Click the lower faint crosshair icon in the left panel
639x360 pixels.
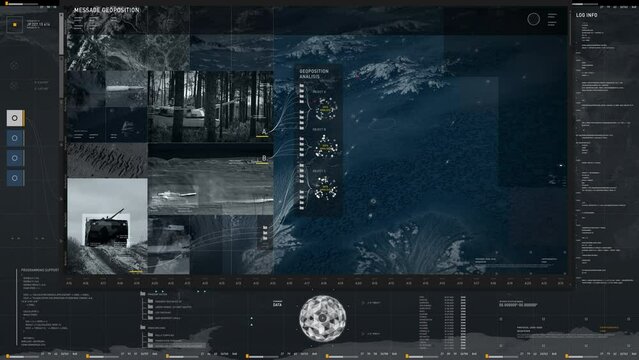click(14, 85)
